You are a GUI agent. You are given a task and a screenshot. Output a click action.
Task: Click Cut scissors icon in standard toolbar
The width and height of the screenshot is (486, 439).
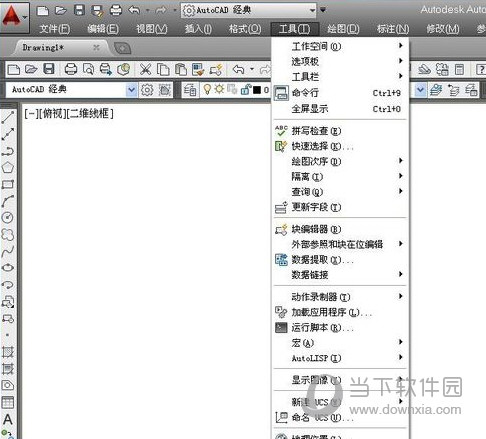146,69
